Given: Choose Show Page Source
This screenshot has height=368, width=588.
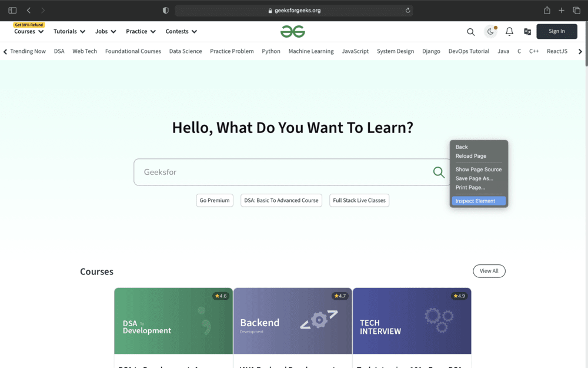Looking at the screenshot, I should pos(479,170).
